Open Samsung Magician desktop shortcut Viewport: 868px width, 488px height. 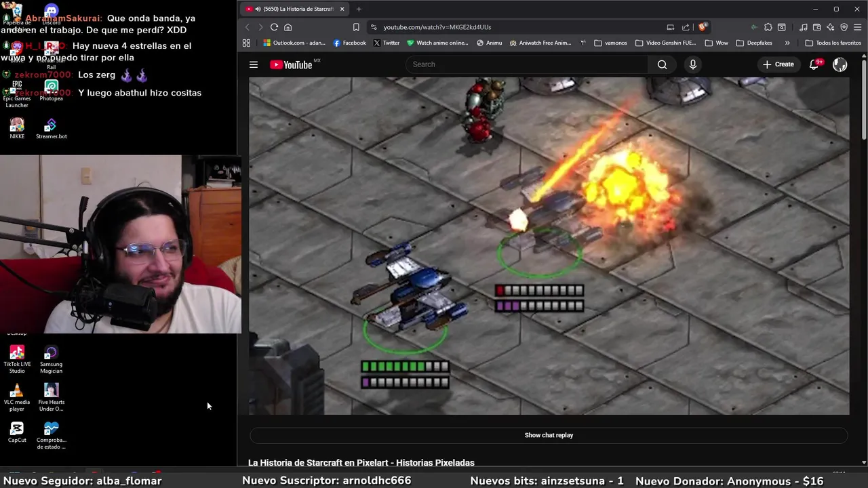(51, 359)
